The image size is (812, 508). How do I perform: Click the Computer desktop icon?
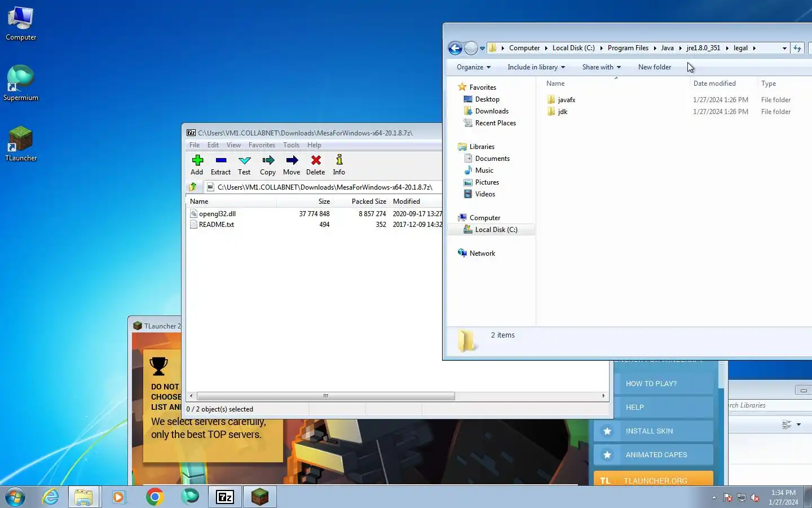(21, 24)
